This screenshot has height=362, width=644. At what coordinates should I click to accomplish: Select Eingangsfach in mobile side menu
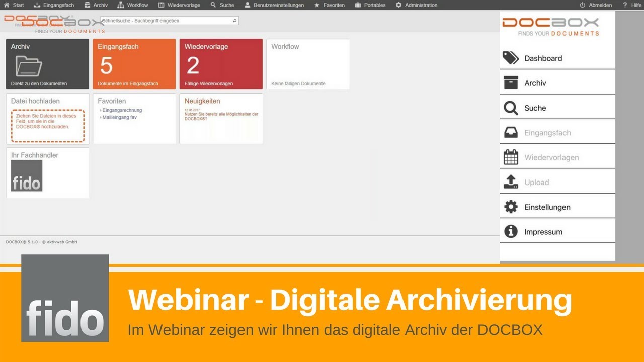[557, 133]
